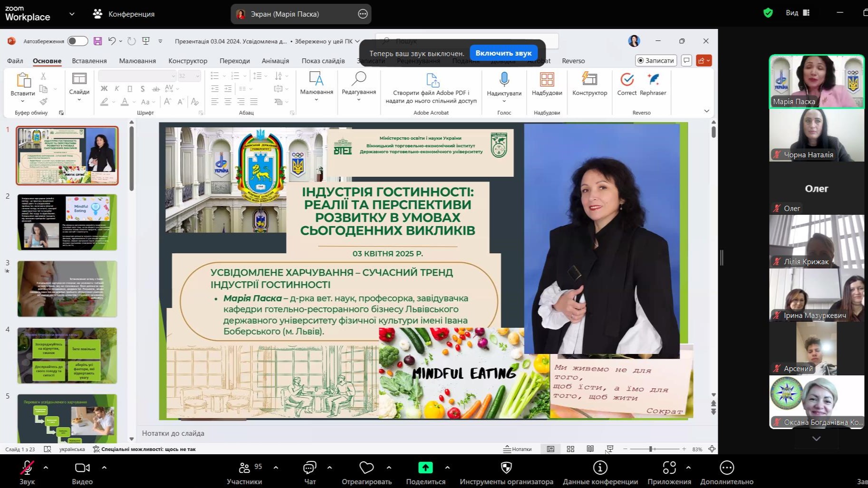The image size is (868, 488).
Task: Click the Записати record button
Action: coord(656,60)
